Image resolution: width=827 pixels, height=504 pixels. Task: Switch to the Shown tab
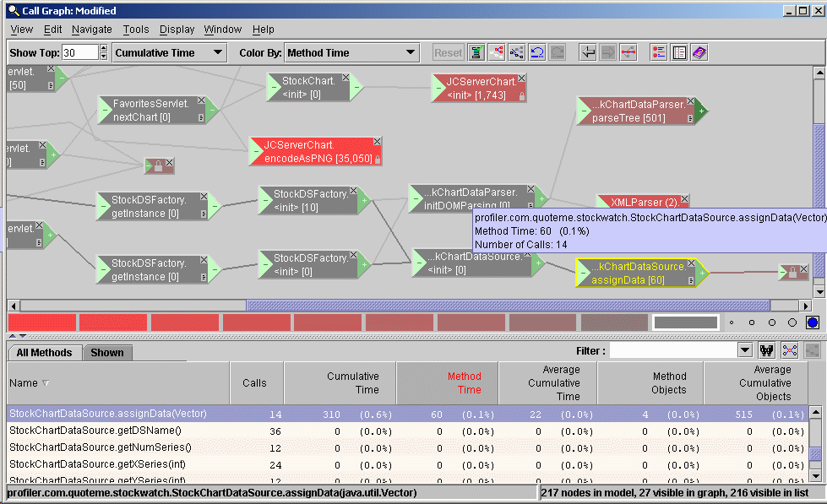[107, 353]
